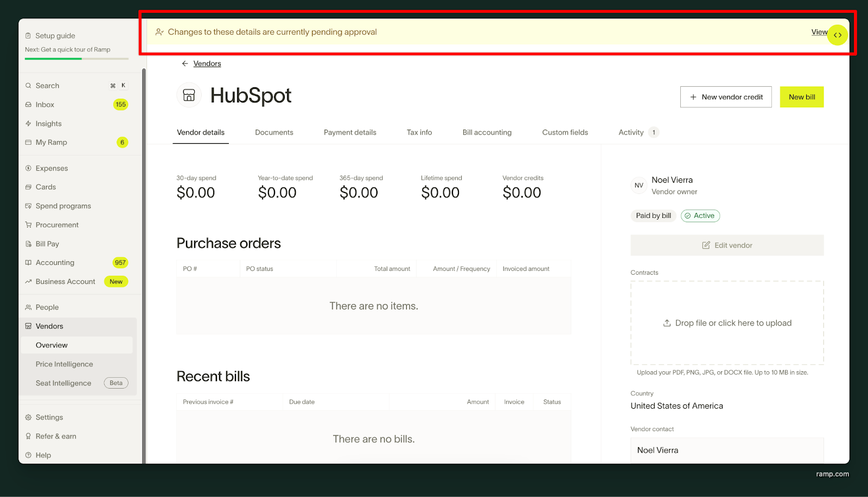Click the HubSpot vendor storefront logo
This screenshot has width=868, height=497.
[189, 95]
